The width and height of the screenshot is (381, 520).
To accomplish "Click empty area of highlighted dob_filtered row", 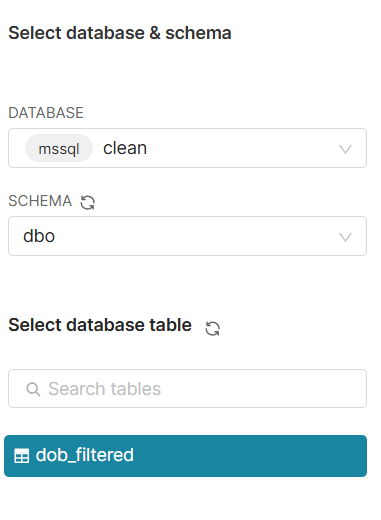I will tap(250, 456).
